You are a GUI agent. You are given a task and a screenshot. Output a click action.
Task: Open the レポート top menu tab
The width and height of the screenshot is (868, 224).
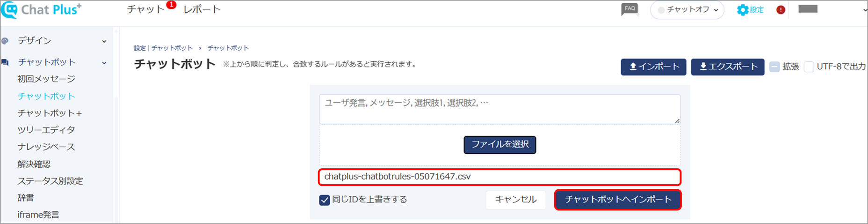click(202, 9)
